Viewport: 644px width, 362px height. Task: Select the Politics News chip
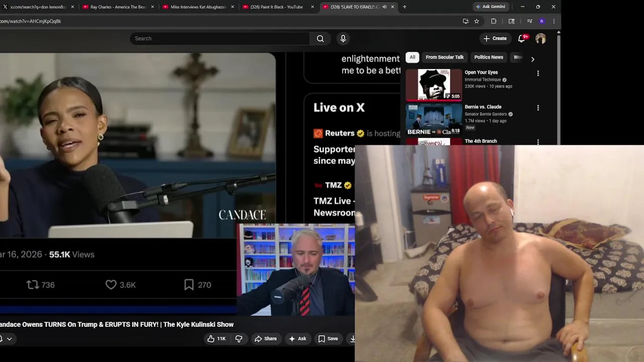[489, 57]
